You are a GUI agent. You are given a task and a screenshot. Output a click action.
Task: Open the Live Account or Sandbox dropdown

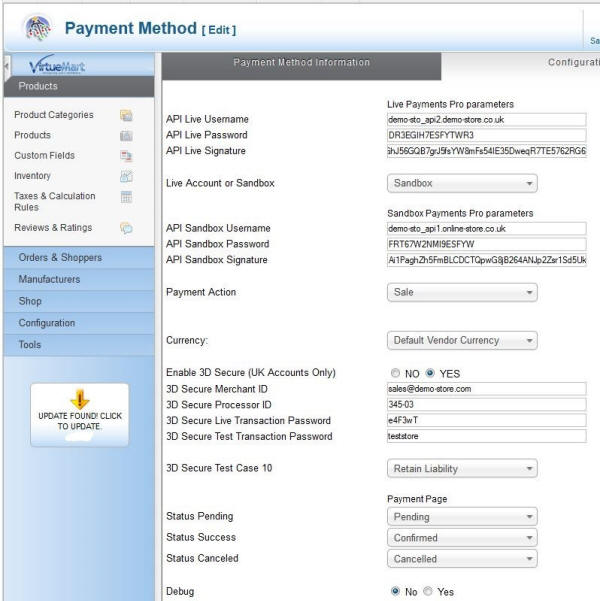point(462,183)
